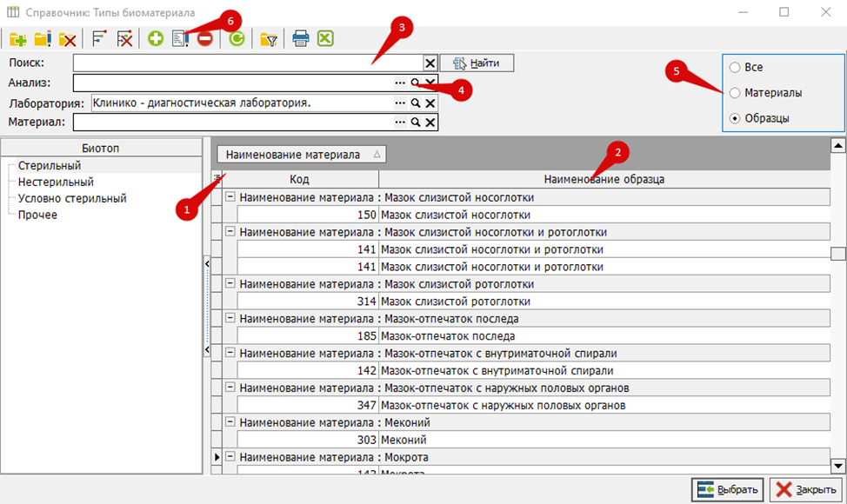Select the Материалы radio button
847x504 pixels.
(735, 93)
